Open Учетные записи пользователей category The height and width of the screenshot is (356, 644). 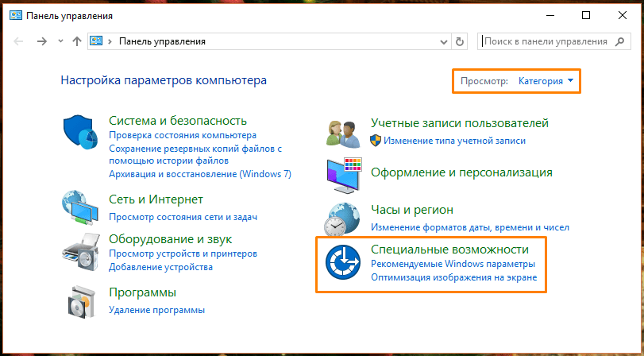[x=460, y=123]
